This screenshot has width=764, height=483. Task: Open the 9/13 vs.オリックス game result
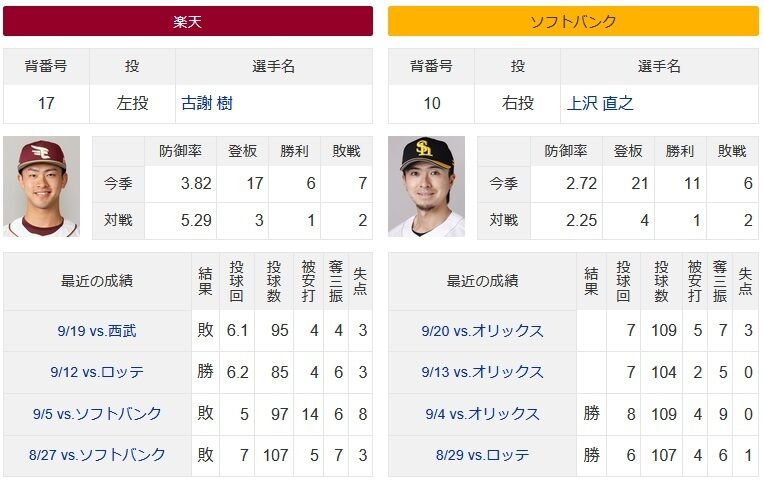482,372
